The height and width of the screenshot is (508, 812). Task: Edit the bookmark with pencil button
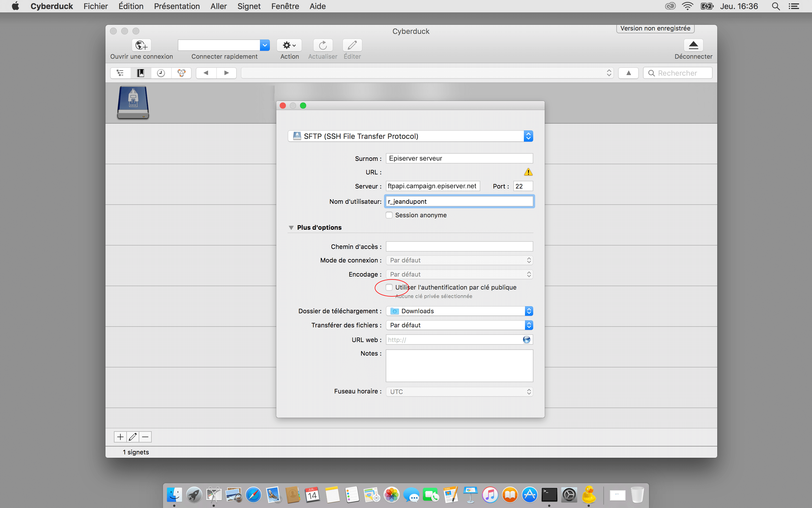tap(133, 437)
